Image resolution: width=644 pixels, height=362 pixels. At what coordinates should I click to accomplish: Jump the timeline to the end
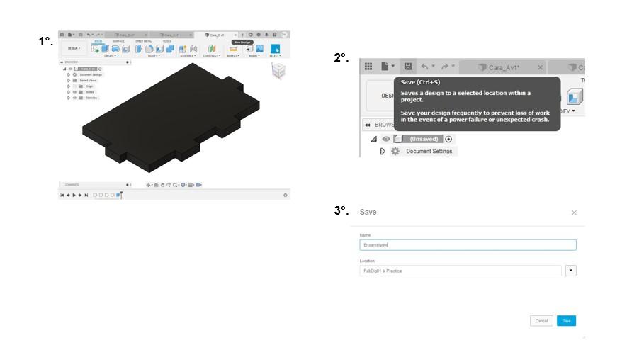[x=86, y=196]
